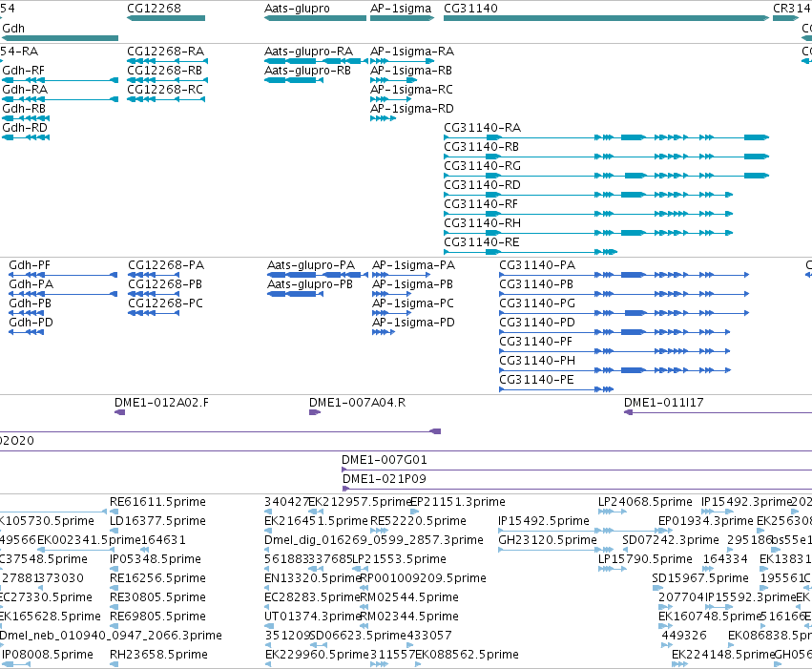Click the CG31140 gene span bar
The image size is (812, 669).
click(607, 18)
